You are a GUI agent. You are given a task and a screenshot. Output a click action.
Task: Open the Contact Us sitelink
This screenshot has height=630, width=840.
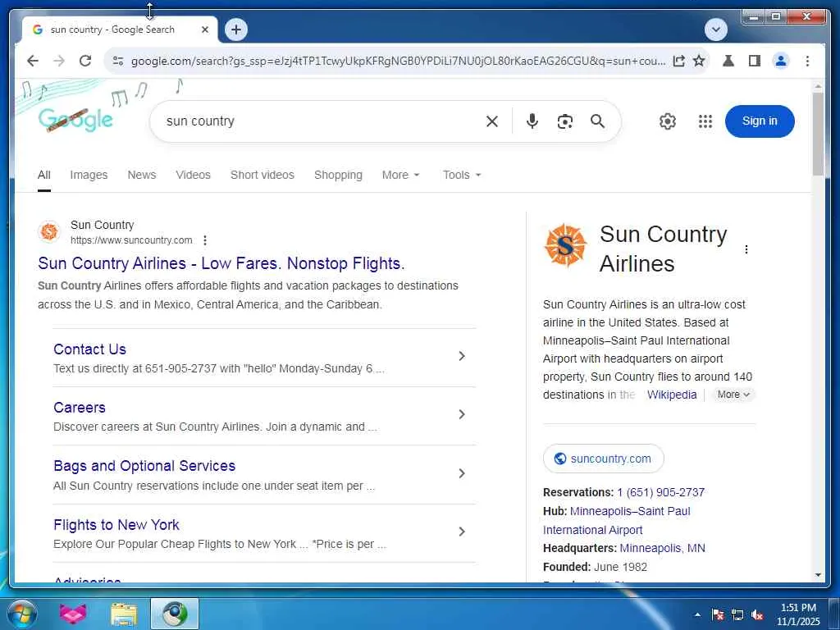point(89,349)
